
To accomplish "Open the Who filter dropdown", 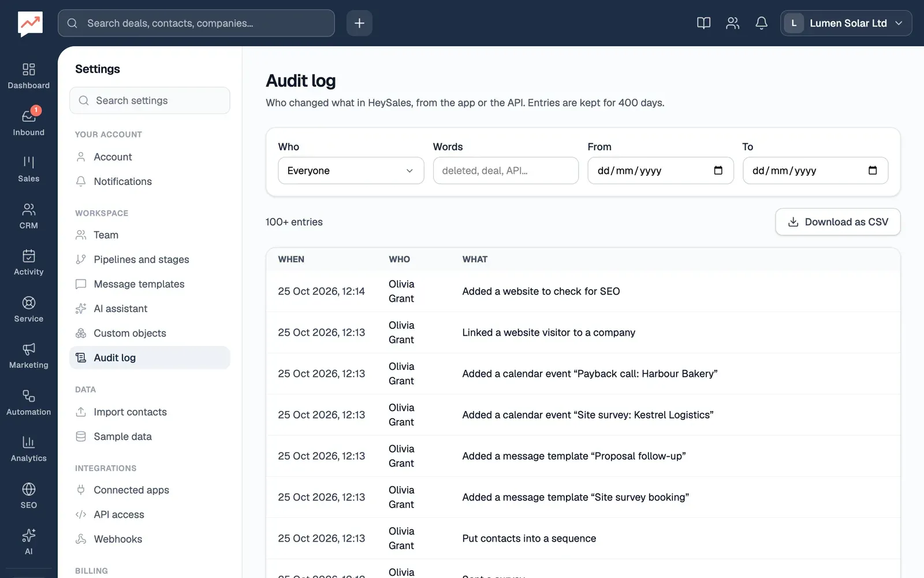I will pyautogui.click(x=351, y=171).
